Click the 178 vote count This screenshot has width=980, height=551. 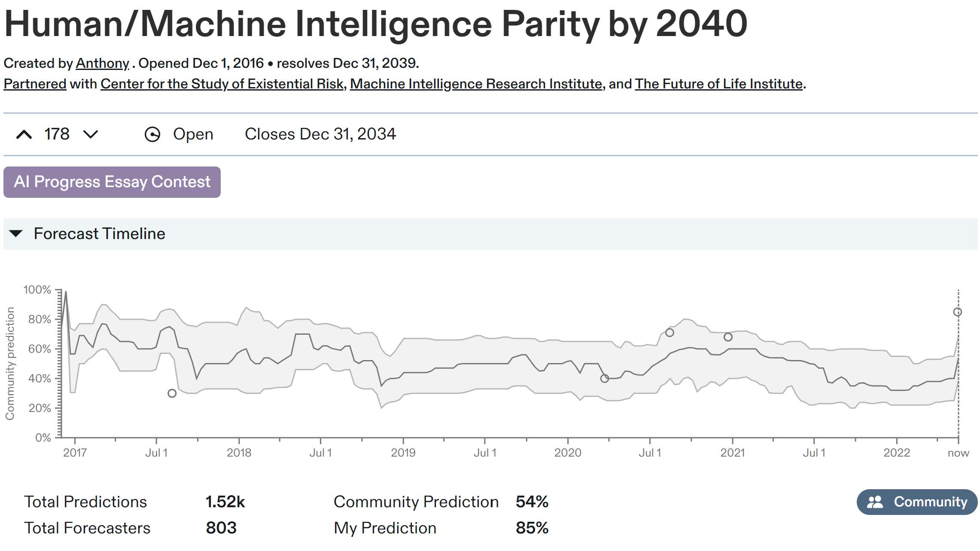coord(57,134)
